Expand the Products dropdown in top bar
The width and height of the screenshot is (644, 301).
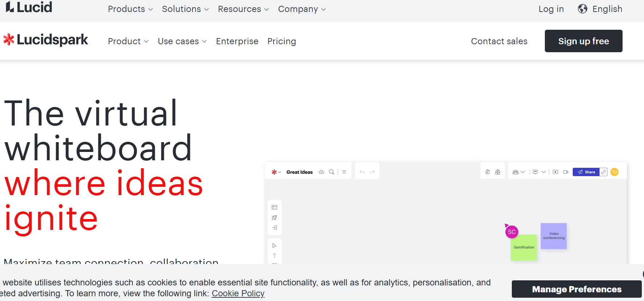130,9
